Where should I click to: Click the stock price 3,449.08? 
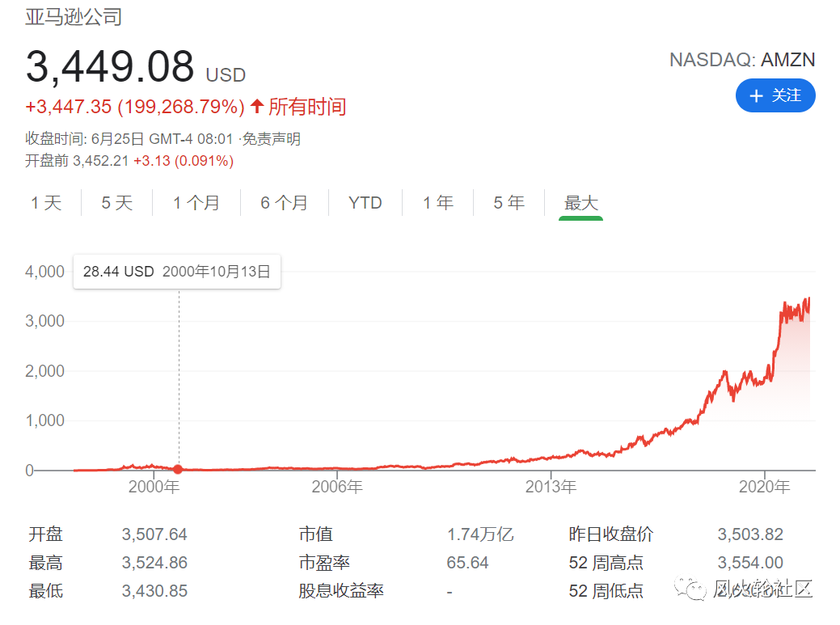point(110,67)
